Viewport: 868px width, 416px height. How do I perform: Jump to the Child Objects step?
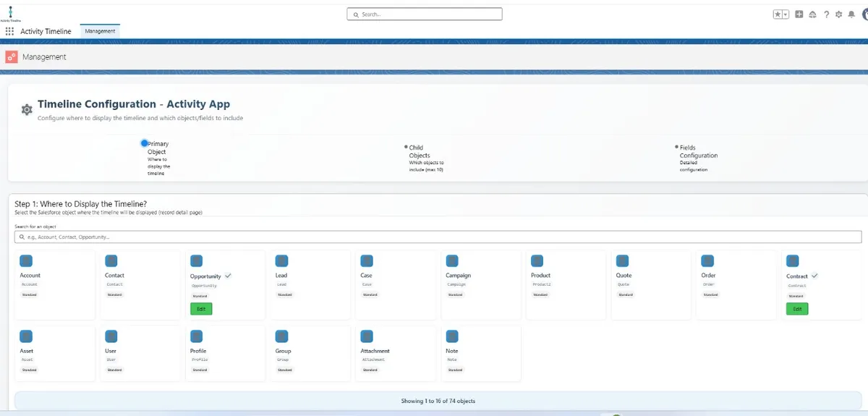coord(425,158)
